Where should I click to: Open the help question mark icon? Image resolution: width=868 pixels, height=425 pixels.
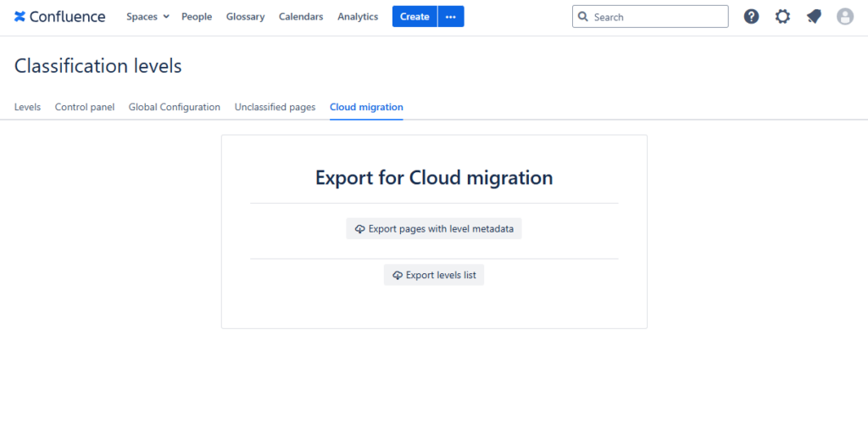coord(751,17)
